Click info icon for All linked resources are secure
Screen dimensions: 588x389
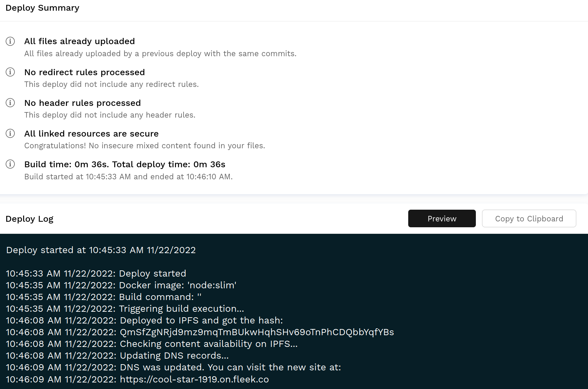pyautogui.click(x=10, y=133)
